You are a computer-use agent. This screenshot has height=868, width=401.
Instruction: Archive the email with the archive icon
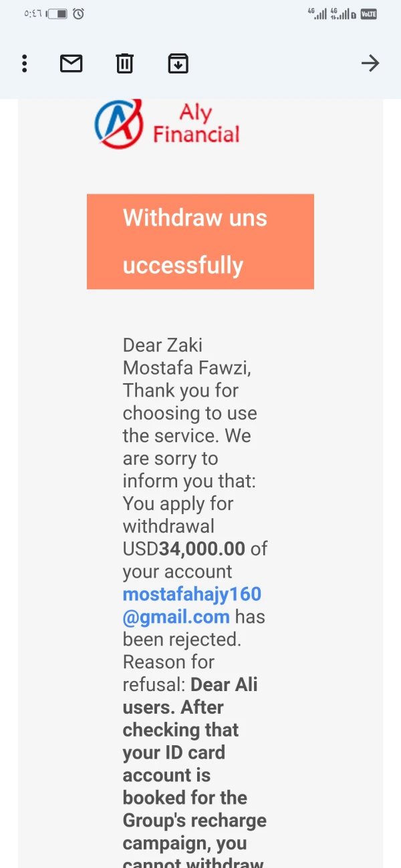[x=178, y=63]
